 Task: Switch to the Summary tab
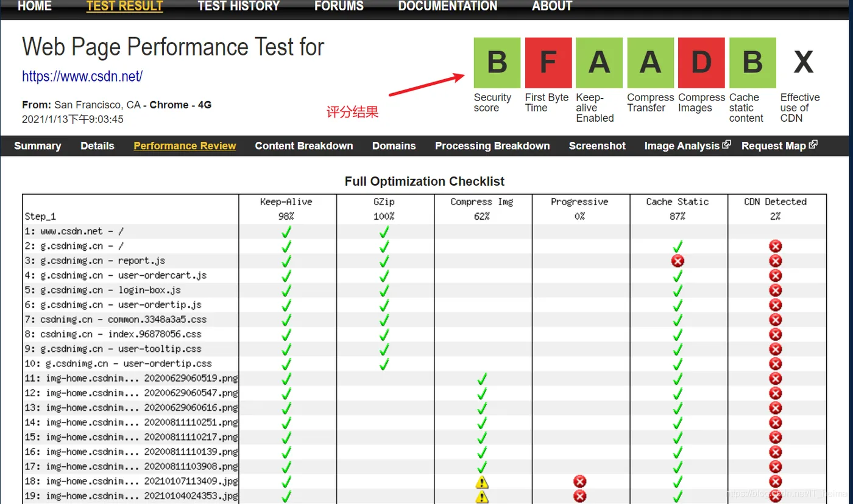point(38,146)
